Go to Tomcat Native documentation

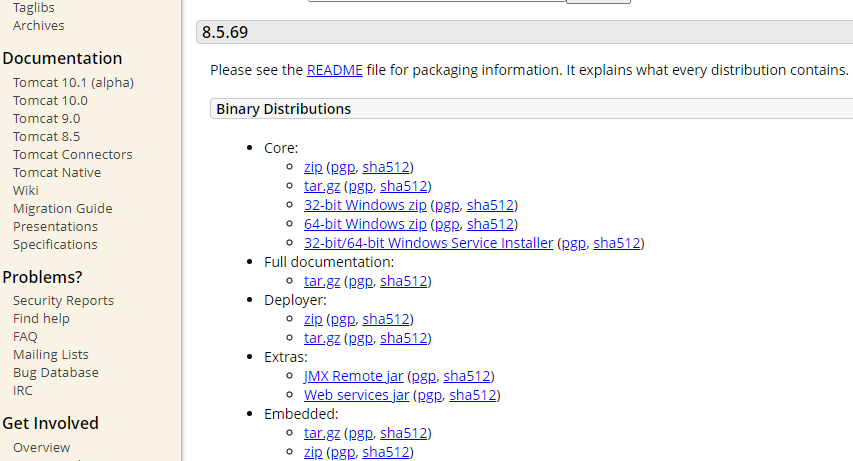click(57, 173)
